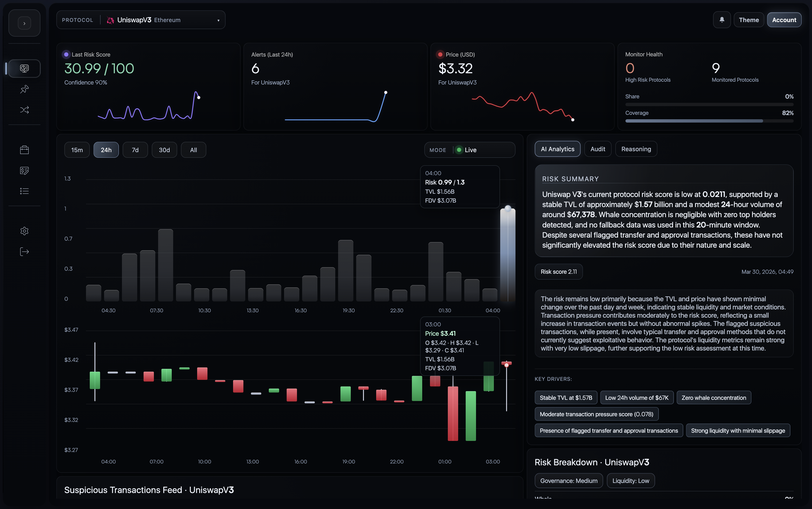Viewport: 812px width, 509px height.
Task: Click the Suspicious Transactions Feed heading
Action: [x=149, y=490]
